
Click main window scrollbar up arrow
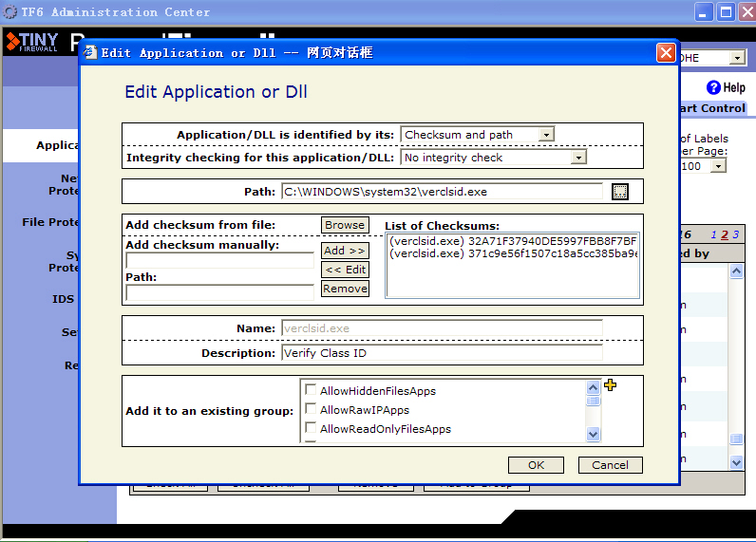point(736,271)
